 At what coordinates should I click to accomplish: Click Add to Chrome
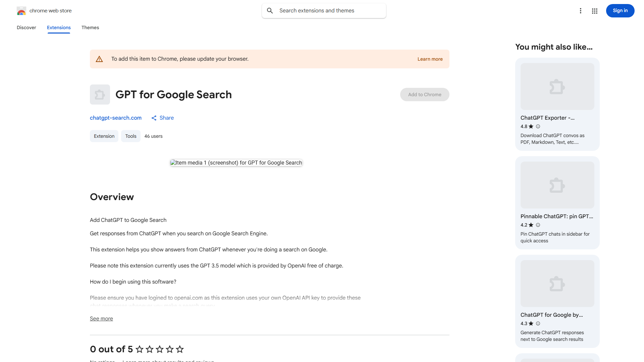point(424,94)
